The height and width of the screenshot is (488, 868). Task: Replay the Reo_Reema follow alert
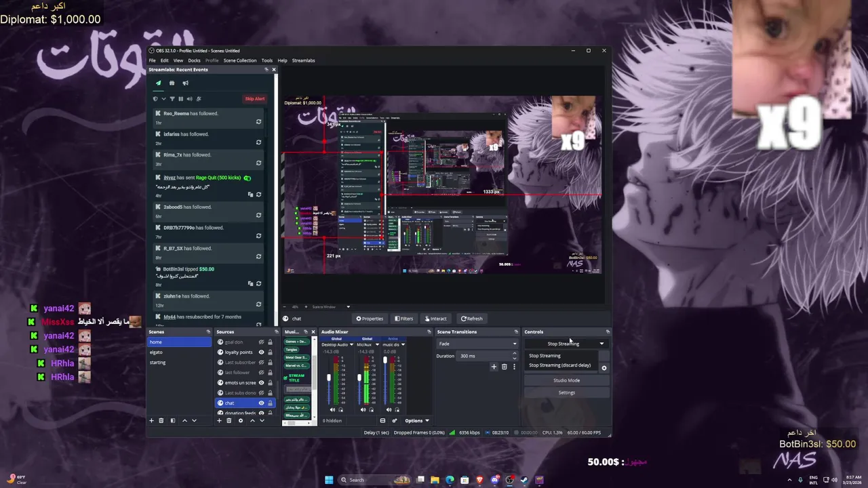pyautogui.click(x=258, y=122)
